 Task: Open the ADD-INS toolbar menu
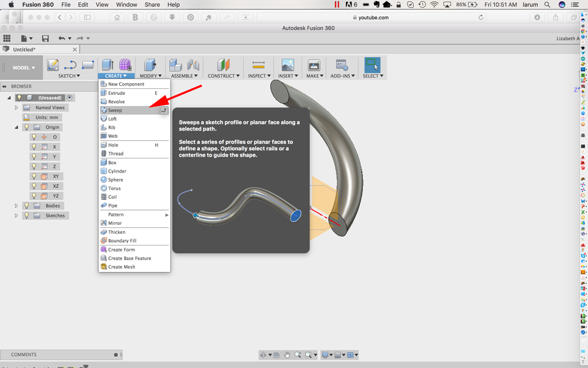[343, 76]
